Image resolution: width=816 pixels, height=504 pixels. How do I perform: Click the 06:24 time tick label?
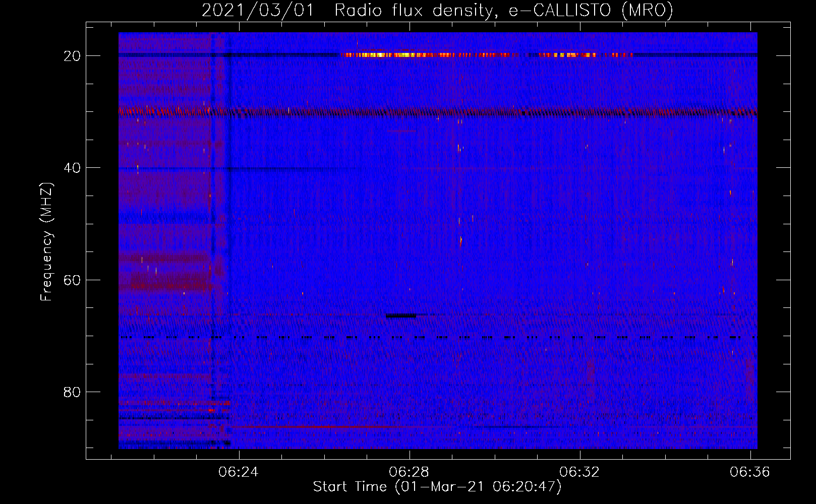[x=239, y=472]
